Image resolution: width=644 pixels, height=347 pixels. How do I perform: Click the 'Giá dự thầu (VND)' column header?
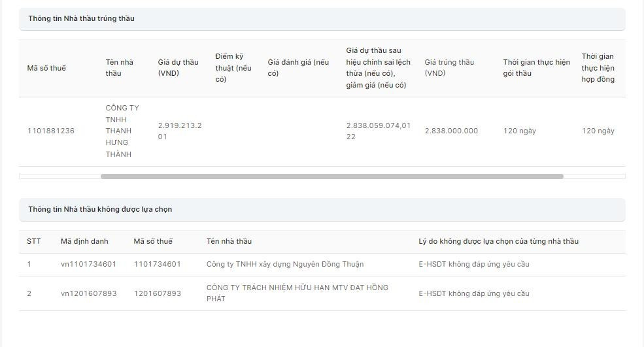point(178,68)
